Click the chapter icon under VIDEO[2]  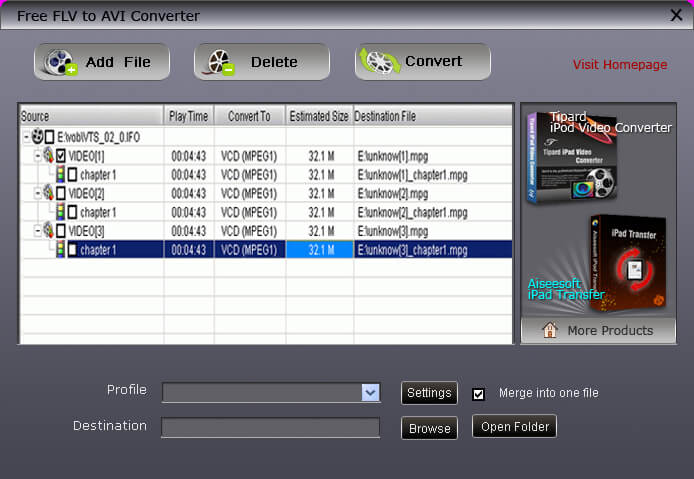click(59, 212)
